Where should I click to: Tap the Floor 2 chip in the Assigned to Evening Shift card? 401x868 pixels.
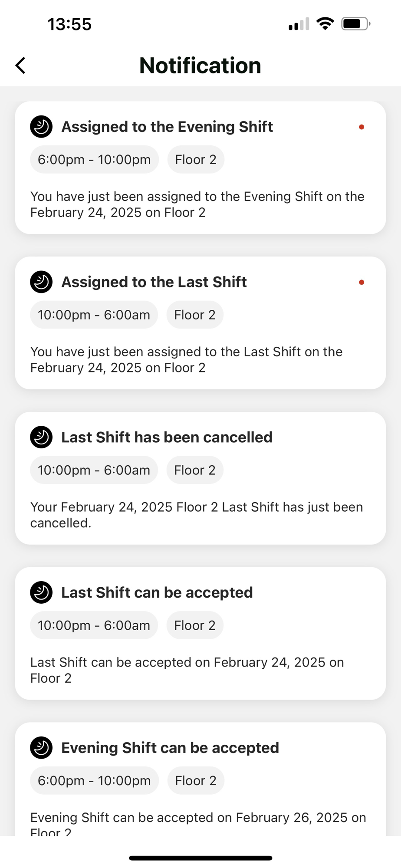click(196, 160)
